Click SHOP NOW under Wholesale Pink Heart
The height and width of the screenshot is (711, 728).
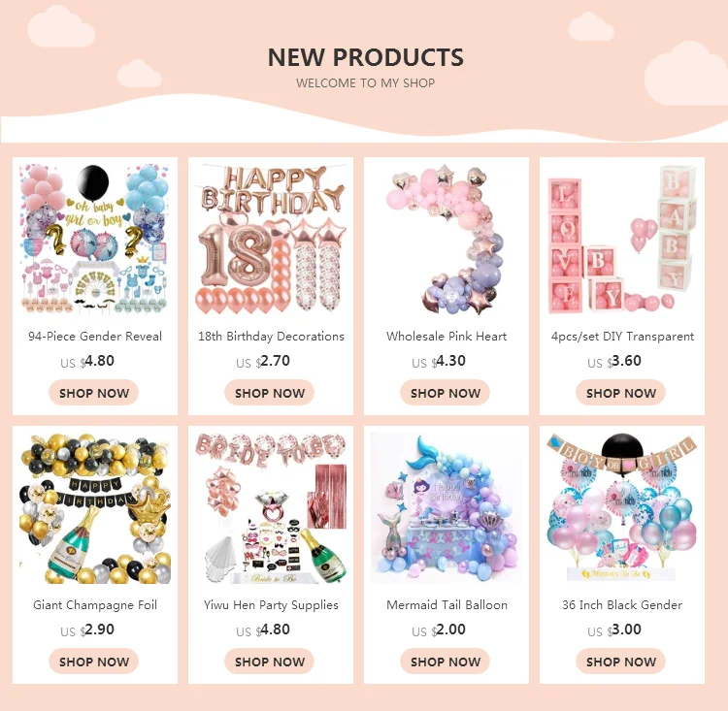coord(446,393)
